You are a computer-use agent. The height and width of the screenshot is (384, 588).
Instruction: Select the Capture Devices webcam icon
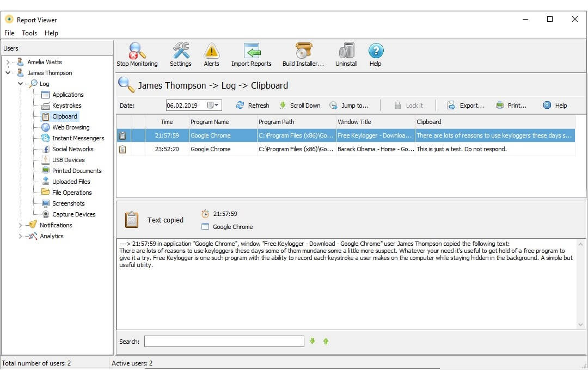pos(45,214)
